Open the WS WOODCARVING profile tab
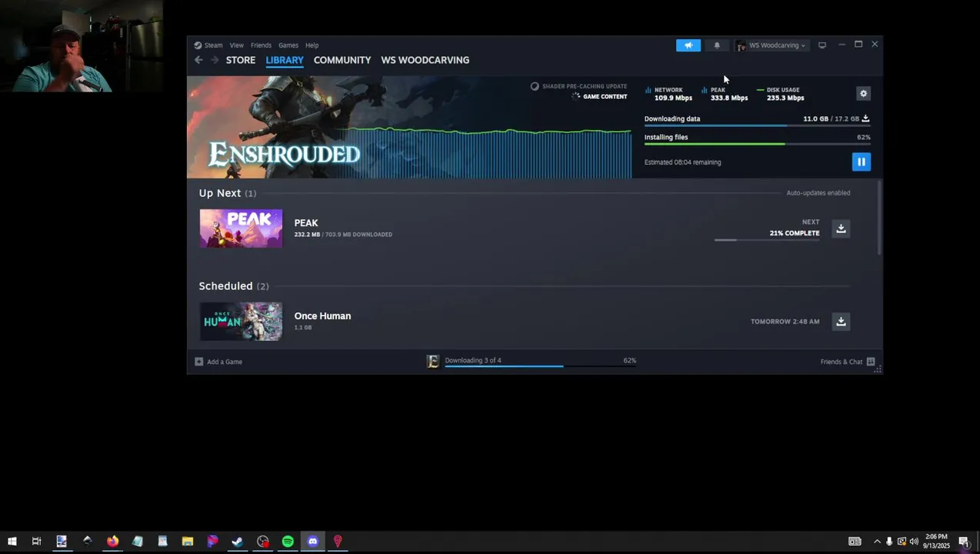 tap(425, 60)
